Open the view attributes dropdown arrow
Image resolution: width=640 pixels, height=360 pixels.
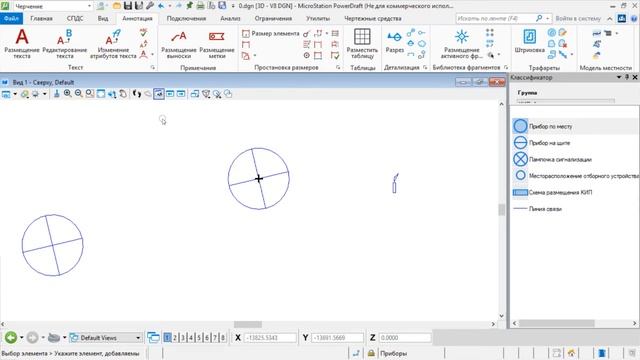(15, 94)
